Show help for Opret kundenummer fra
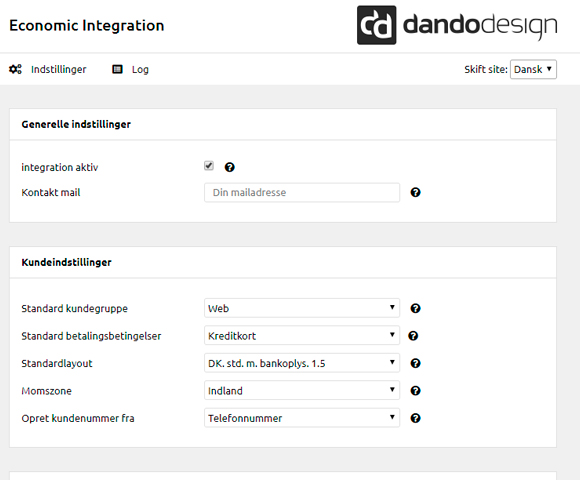 (415, 418)
